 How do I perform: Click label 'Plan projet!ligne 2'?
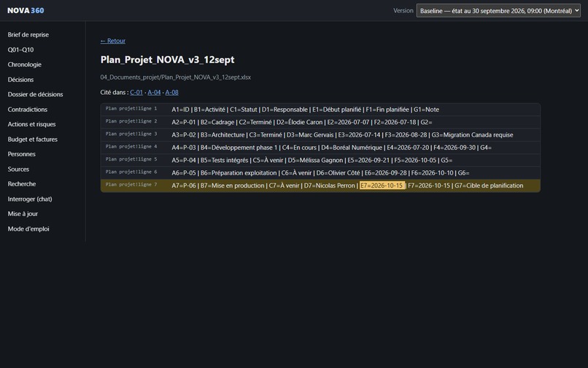[131, 121]
